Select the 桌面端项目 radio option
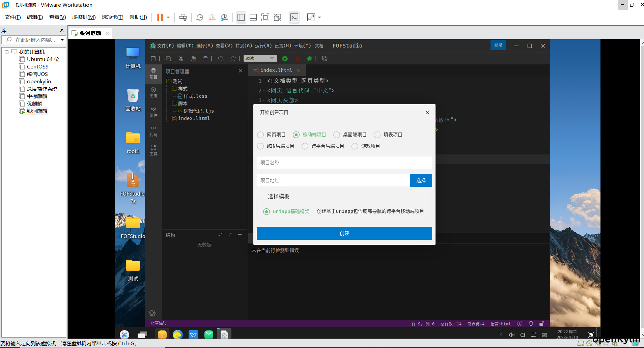644x348 pixels. coord(337,135)
